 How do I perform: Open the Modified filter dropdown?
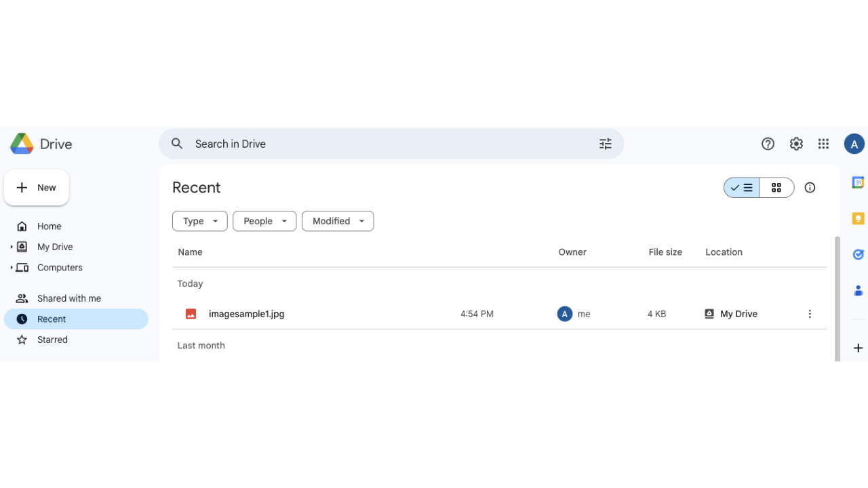(338, 221)
